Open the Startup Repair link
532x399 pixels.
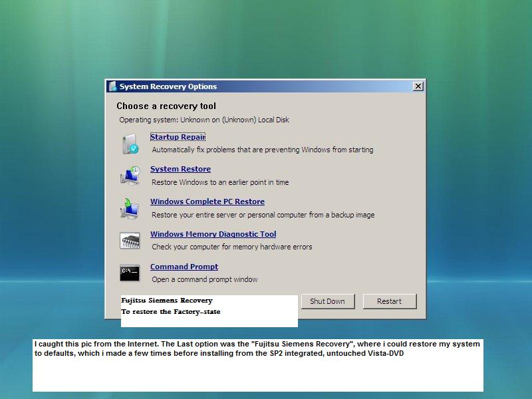coord(178,137)
